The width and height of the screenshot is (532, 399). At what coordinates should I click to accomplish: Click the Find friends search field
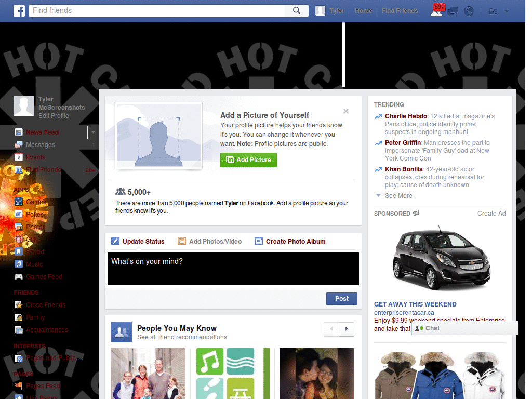[157, 10]
